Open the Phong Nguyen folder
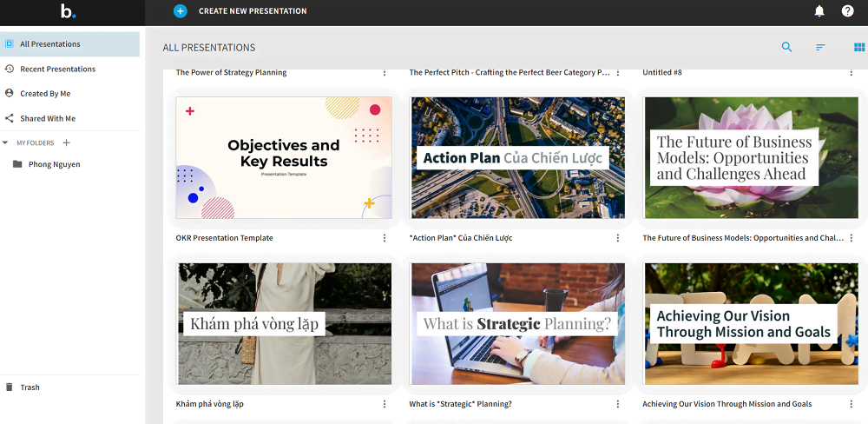The width and height of the screenshot is (868, 424). (54, 164)
